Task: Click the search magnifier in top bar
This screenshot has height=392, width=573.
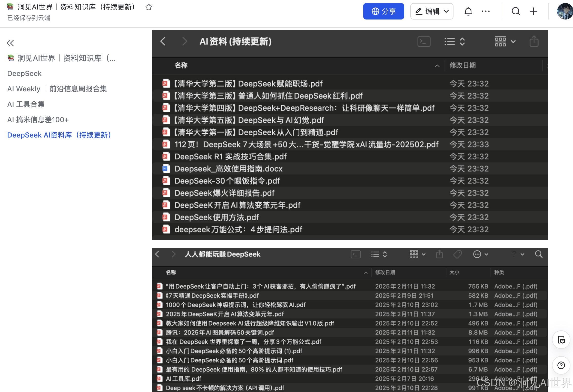Action: [516, 11]
